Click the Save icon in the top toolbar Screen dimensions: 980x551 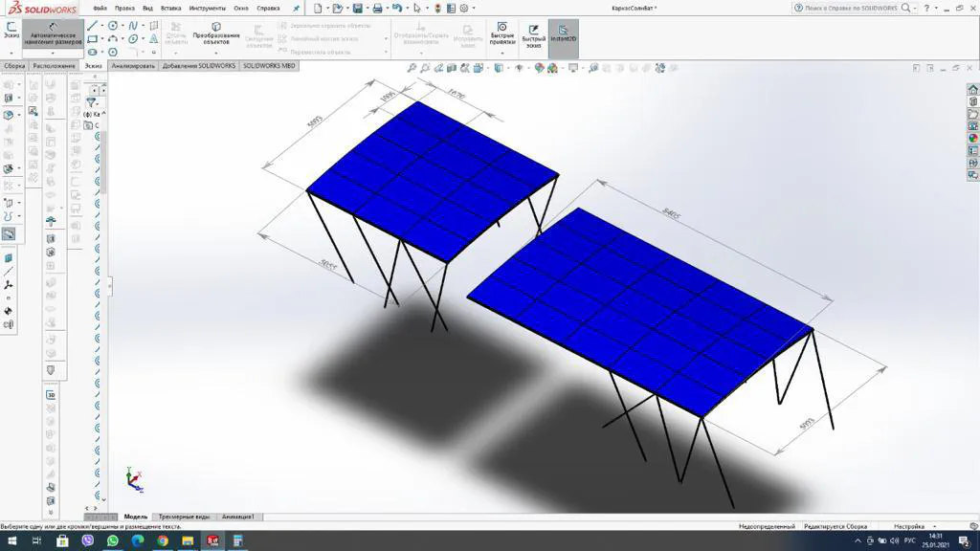click(357, 7)
